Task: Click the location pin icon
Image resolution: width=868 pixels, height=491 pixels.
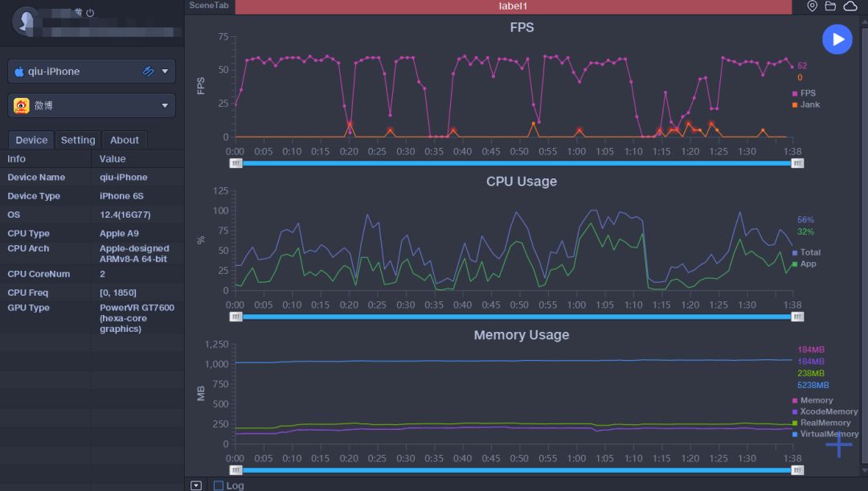Action: point(813,6)
